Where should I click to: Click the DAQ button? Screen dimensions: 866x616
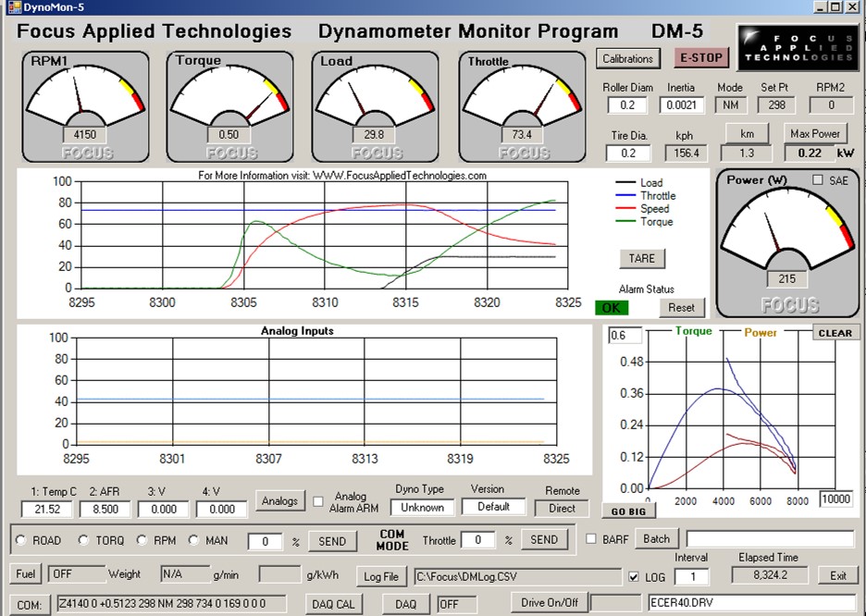tap(406, 604)
